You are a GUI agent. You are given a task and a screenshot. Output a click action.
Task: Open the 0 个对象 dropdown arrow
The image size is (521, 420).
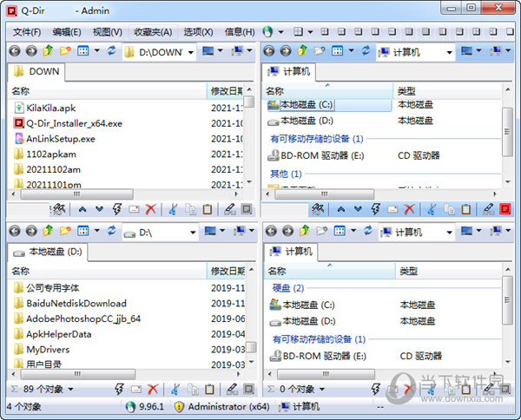[x=322, y=389]
